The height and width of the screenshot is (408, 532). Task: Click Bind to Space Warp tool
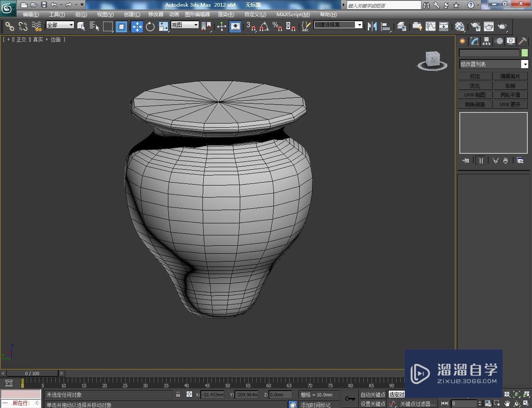pyautogui.click(x=37, y=27)
